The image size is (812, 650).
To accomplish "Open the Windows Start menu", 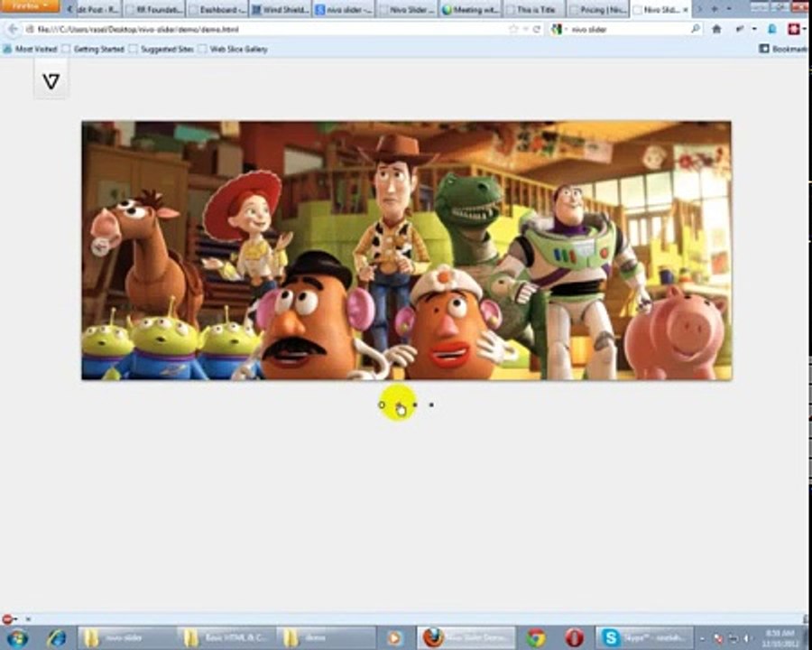I will pyautogui.click(x=17, y=638).
